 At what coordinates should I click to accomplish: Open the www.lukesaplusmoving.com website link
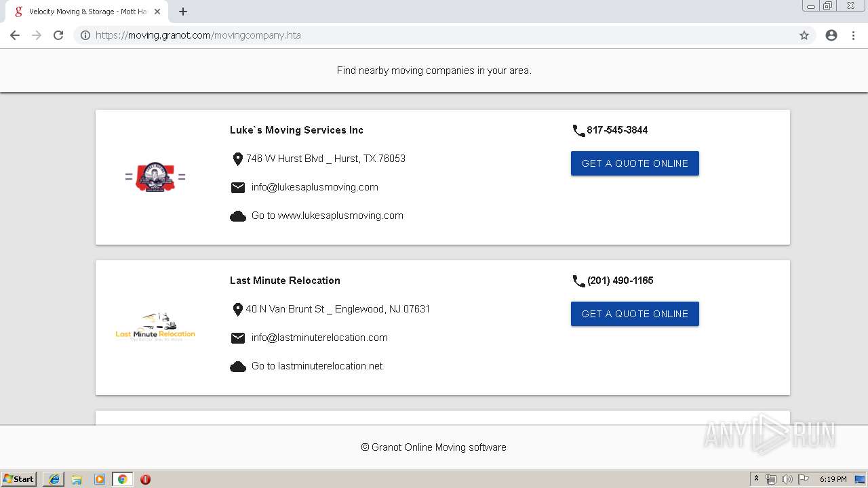click(328, 216)
